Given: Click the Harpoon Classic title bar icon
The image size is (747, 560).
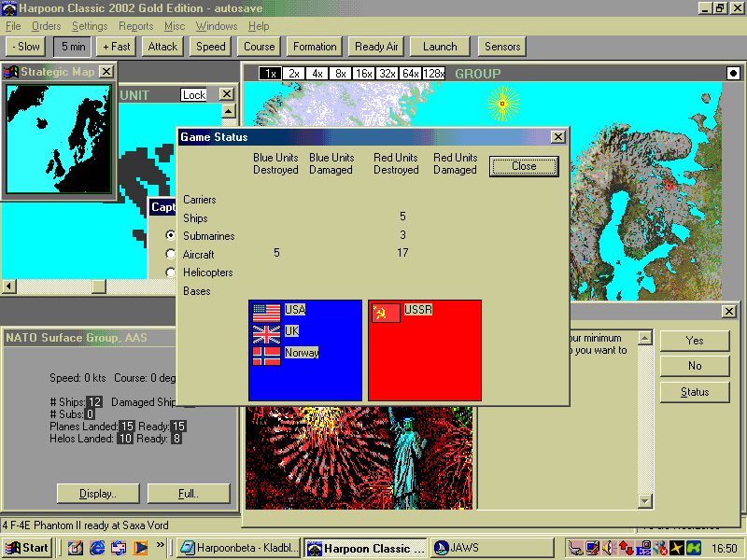Looking at the screenshot, I should coord(9,8).
